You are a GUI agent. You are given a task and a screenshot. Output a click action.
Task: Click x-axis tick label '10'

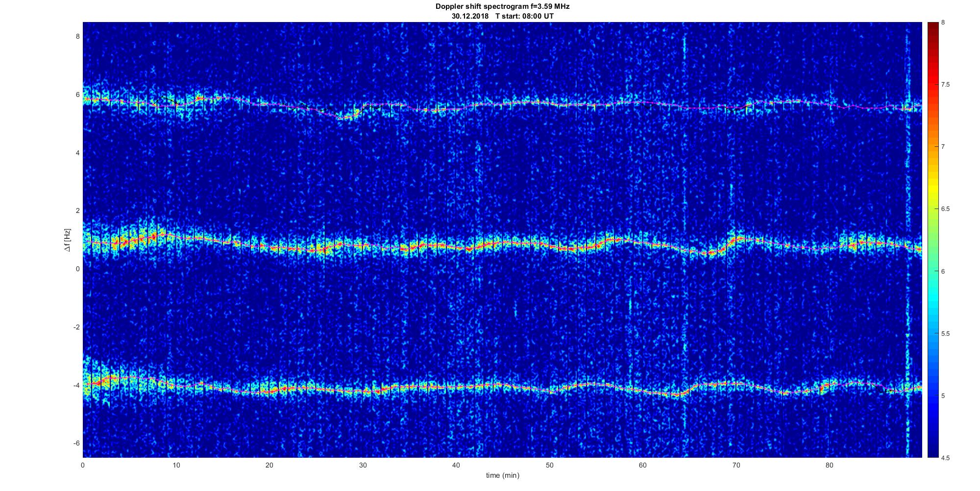176,466
